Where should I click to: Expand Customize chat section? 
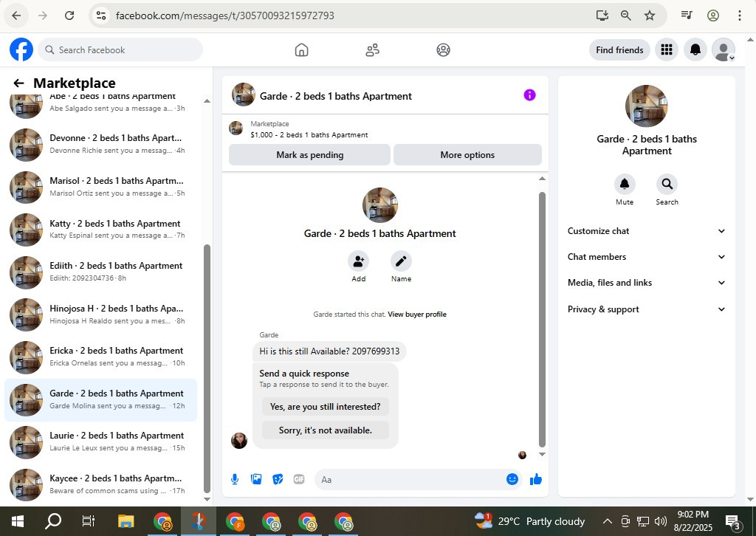click(646, 231)
